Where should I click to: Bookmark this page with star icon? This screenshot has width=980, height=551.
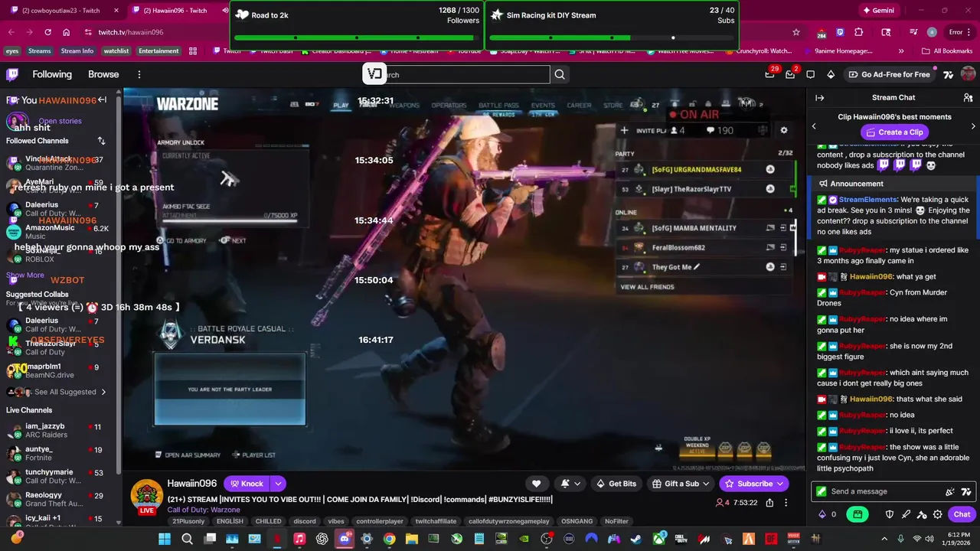pyautogui.click(x=796, y=32)
